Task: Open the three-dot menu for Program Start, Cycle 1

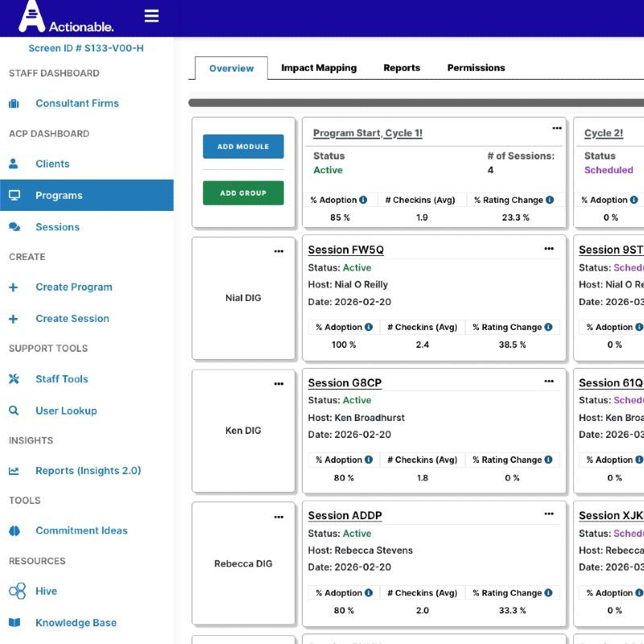Action: click(x=557, y=128)
